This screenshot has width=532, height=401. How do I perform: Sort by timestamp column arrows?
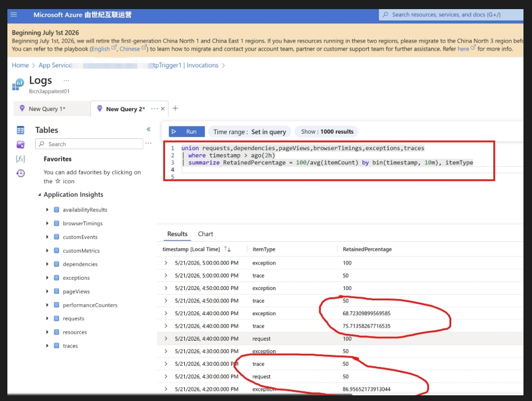coord(228,249)
